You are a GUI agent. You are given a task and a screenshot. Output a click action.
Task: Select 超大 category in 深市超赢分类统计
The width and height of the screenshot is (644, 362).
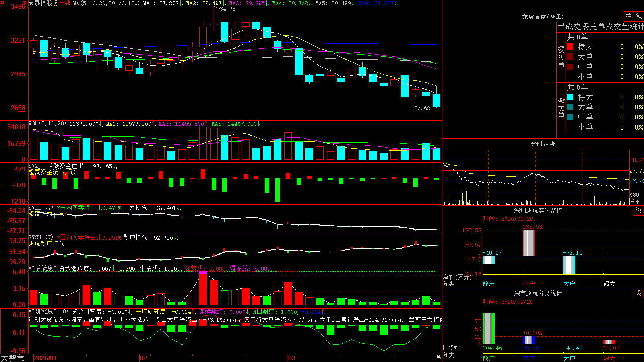(609, 358)
